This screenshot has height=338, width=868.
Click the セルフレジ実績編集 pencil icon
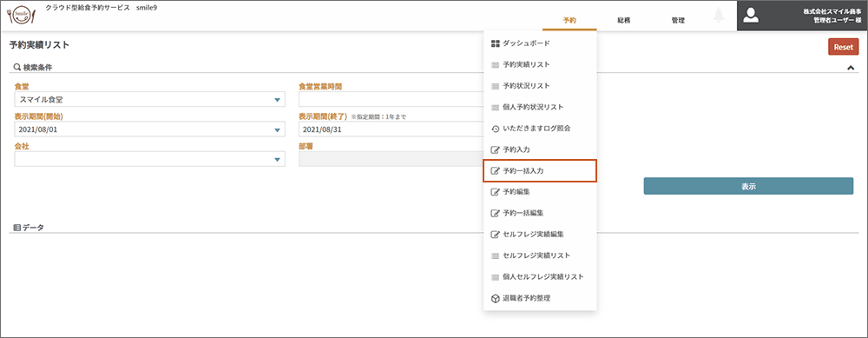click(x=495, y=235)
